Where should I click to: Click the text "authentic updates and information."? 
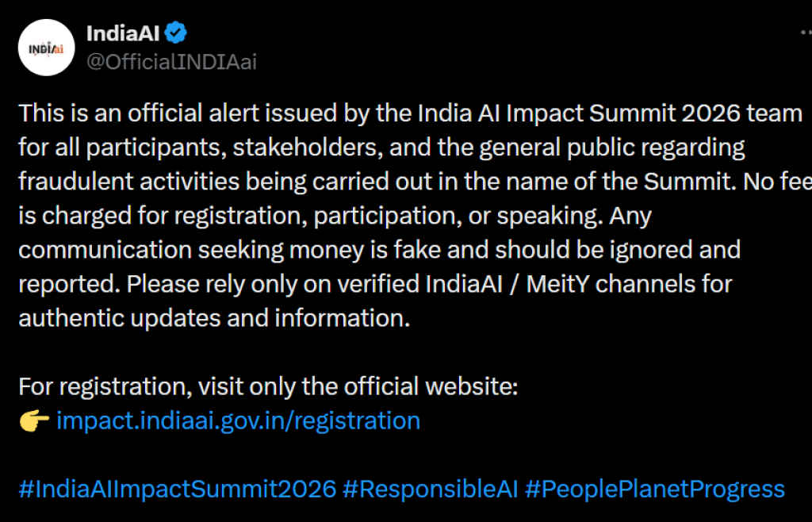[213, 318]
